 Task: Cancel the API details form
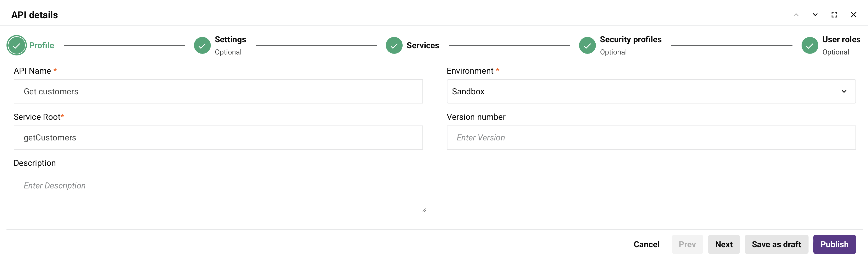[646, 244]
